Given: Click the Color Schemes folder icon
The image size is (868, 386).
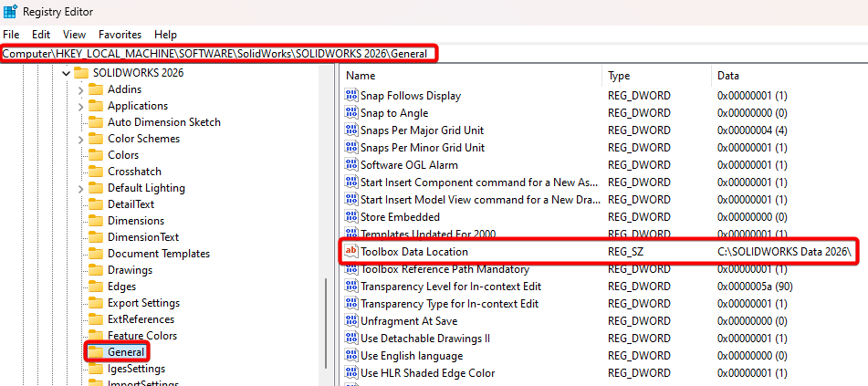Looking at the screenshot, I should (x=96, y=139).
